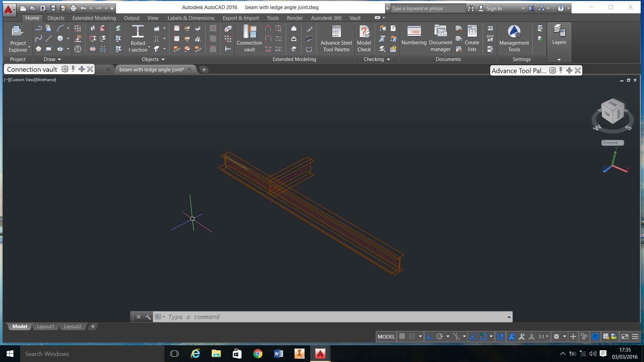
Task: Expand the annotation scale 1:1 dropdown
Action: [x=547, y=337]
